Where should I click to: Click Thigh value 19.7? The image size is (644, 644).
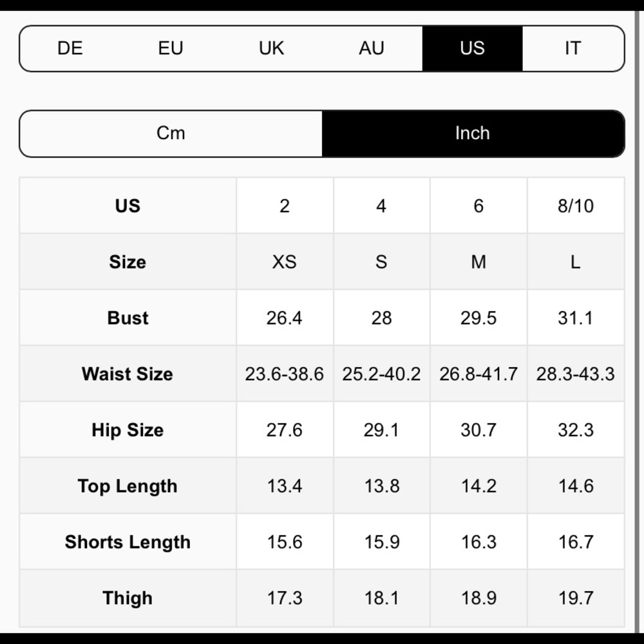(576, 598)
